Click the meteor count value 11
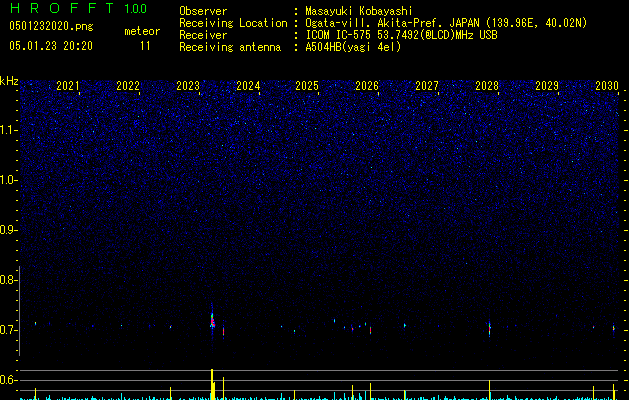This screenshot has height=400, width=629. coord(145,46)
